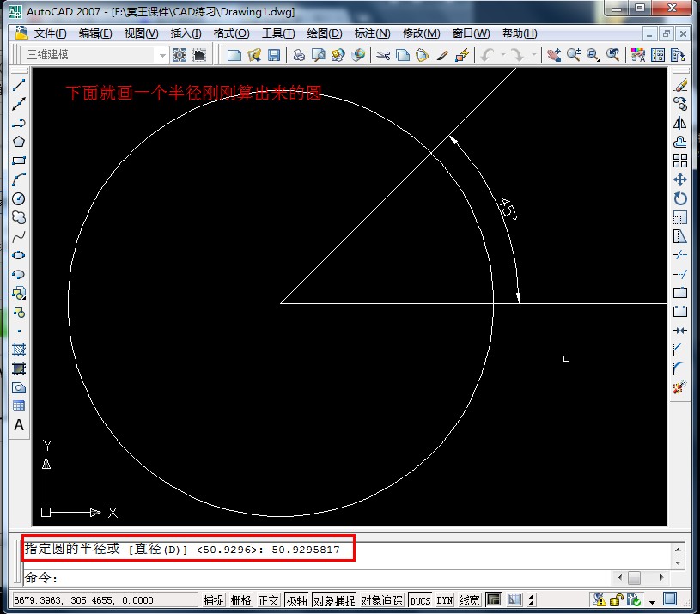
Task: Activate the Arc tool
Action: [19, 179]
